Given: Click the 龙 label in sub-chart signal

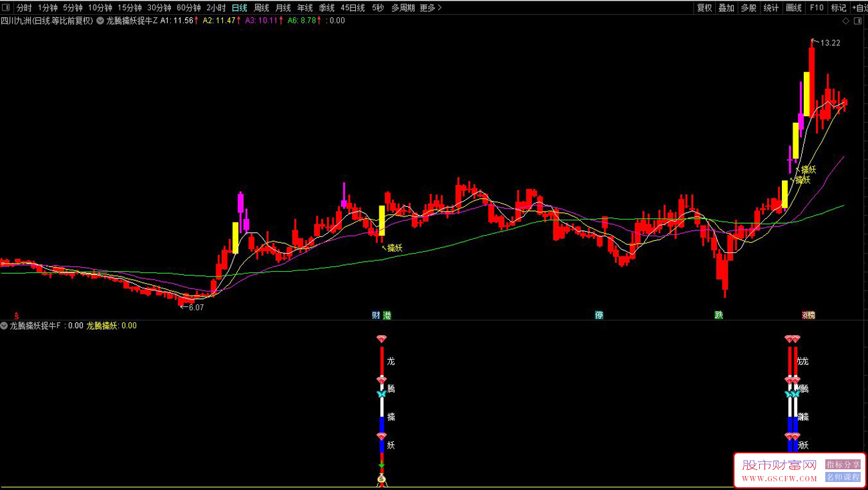Looking at the screenshot, I should click(x=391, y=361).
